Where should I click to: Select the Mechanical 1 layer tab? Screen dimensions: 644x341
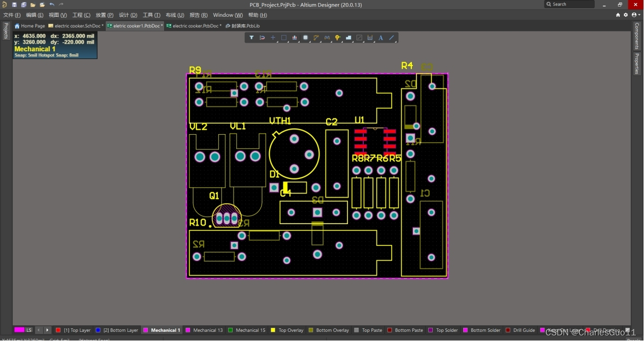162,330
